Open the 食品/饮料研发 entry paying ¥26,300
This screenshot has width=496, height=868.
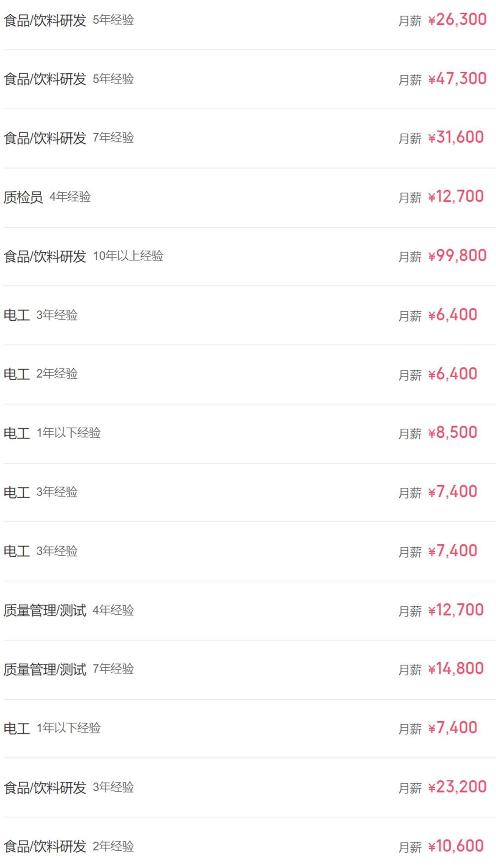(x=45, y=20)
